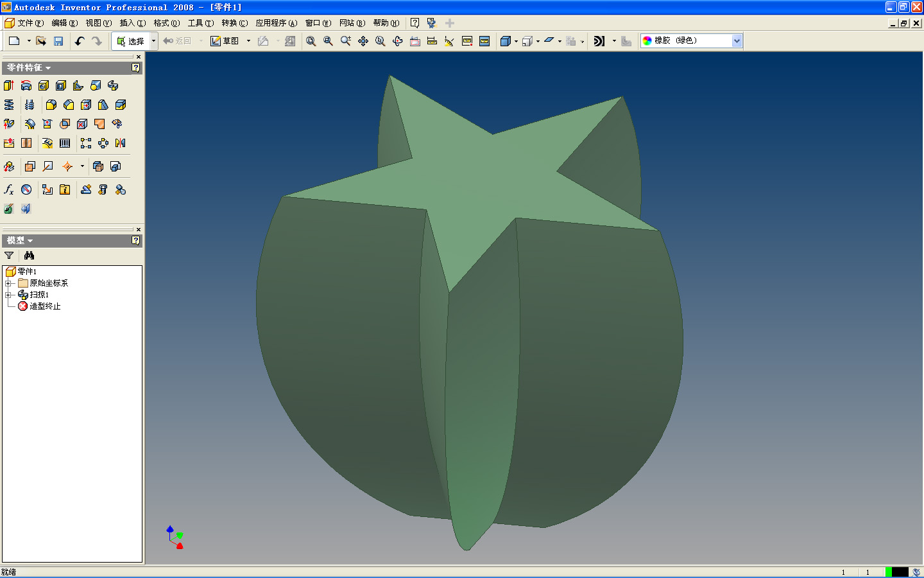Choose the Move Face tool
924x578 pixels.
(86, 105)
